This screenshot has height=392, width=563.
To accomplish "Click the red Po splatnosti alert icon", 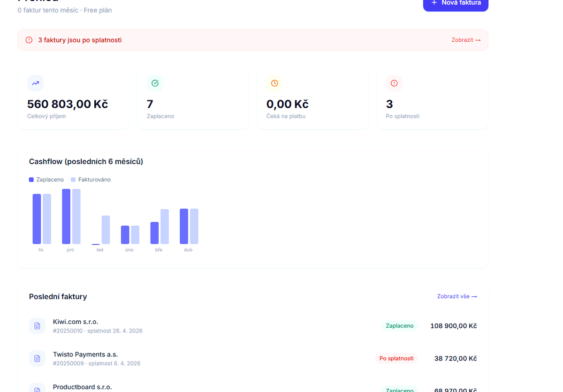I will click(394, 83).
